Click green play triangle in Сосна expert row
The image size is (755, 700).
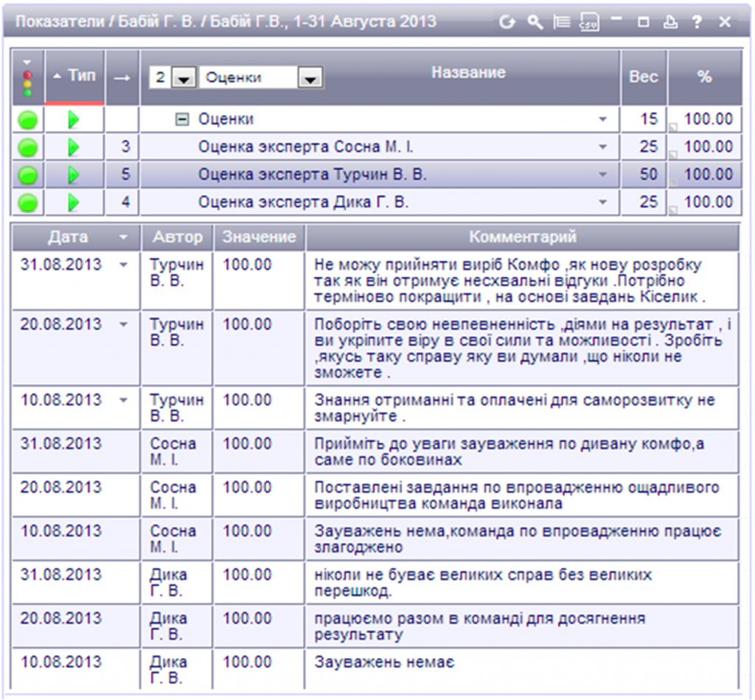74,147
